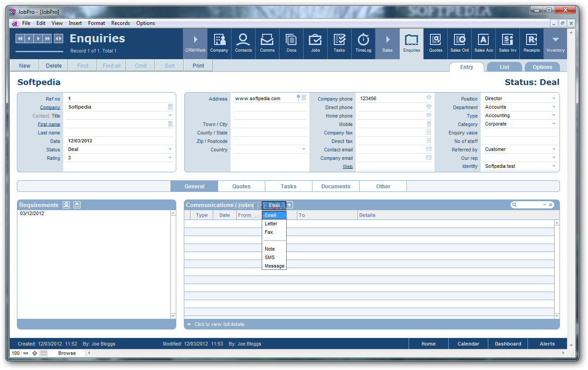Viewport: 588px width, 370px height.
Task: Switch to the Quotes sub-tab
Action: [x=241, y=186]
